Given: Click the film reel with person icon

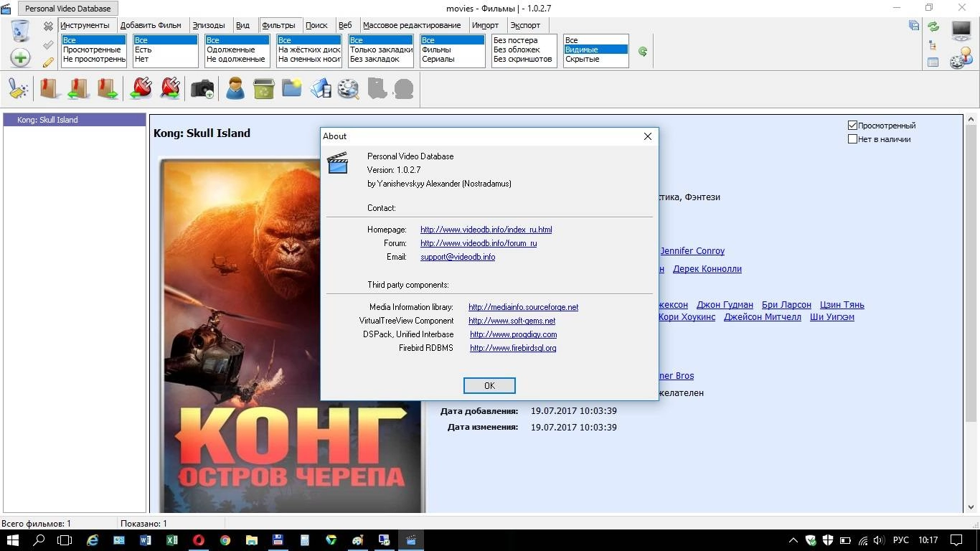Looking at the screenshot, I should [x=961, y=59].
